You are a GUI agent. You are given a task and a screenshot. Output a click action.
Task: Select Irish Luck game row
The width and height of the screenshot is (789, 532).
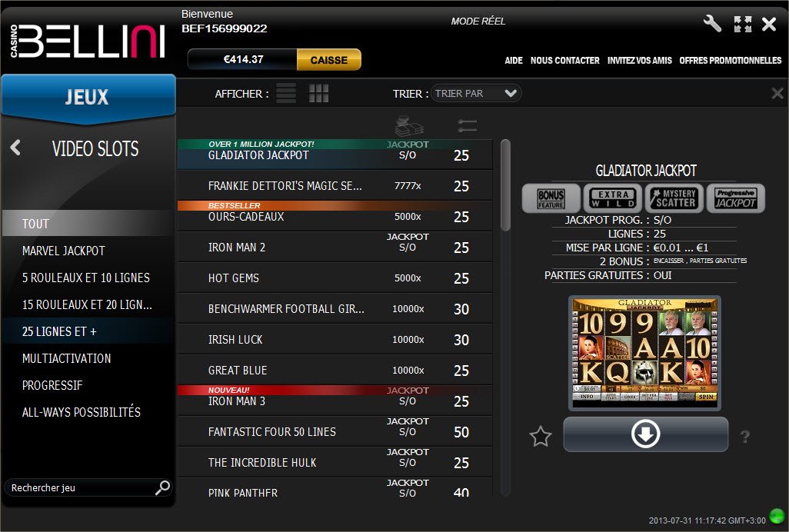[x=335, y=339]
